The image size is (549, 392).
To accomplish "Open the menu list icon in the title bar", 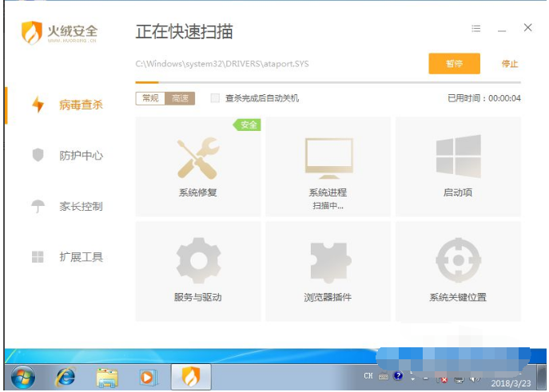I will [475, 28].
